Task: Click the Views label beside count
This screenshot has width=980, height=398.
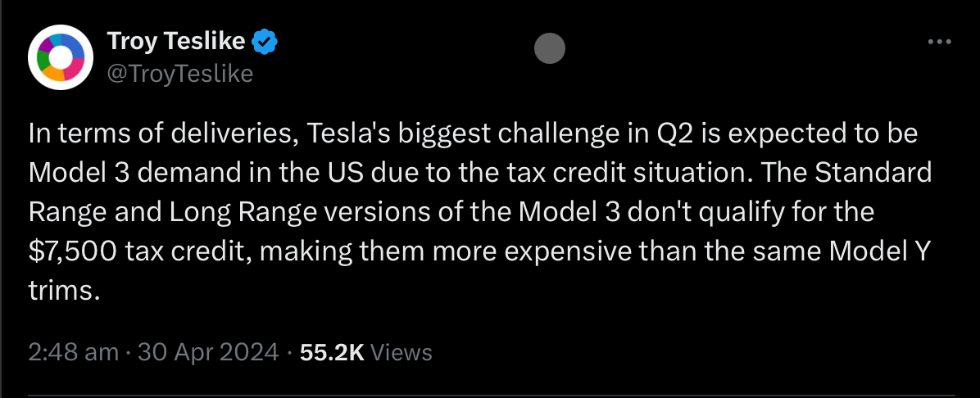Action: (402, 352)
